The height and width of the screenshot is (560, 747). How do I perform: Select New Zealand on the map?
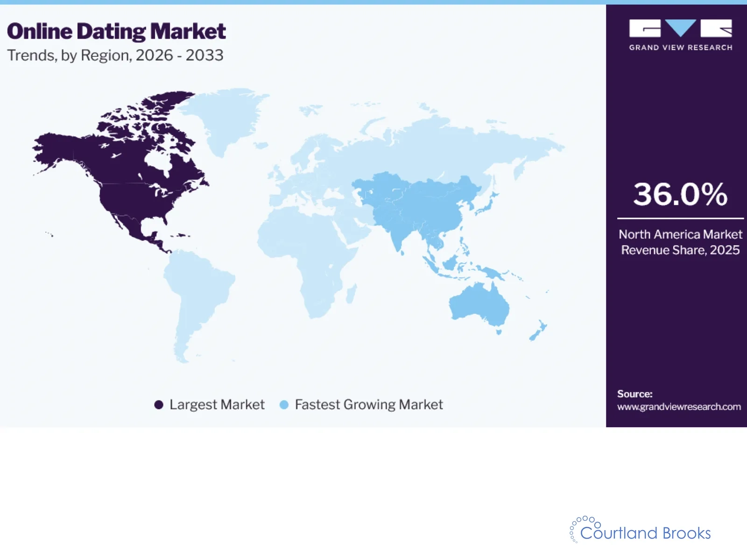pyautogui.click(x=538, y=330)
